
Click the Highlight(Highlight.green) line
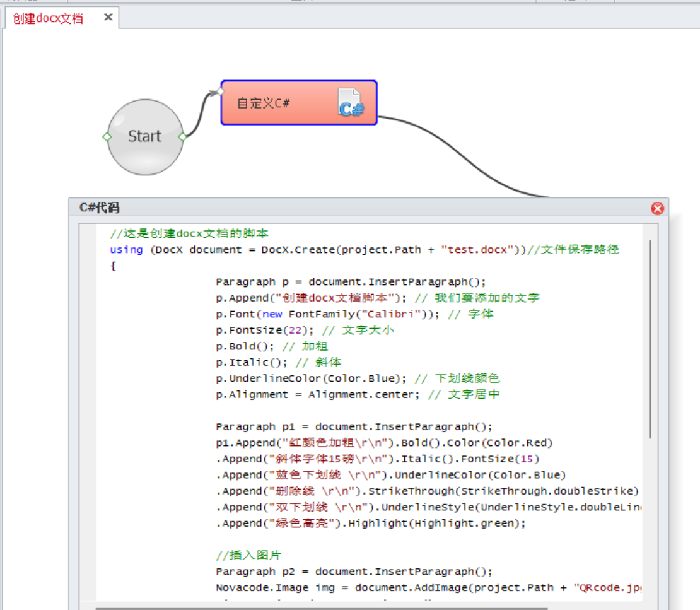tap(371, 523)
